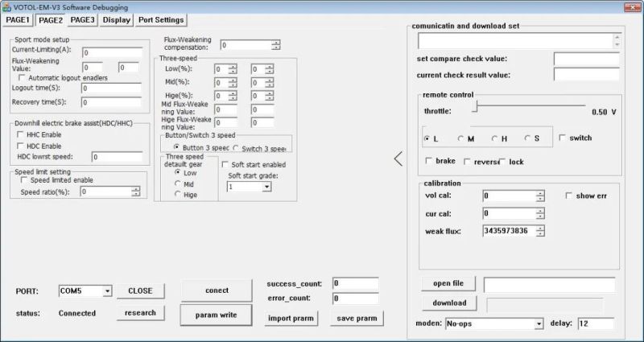Click the success_count field
Viewport: 644px width, 342px height.
coord(356,284)
